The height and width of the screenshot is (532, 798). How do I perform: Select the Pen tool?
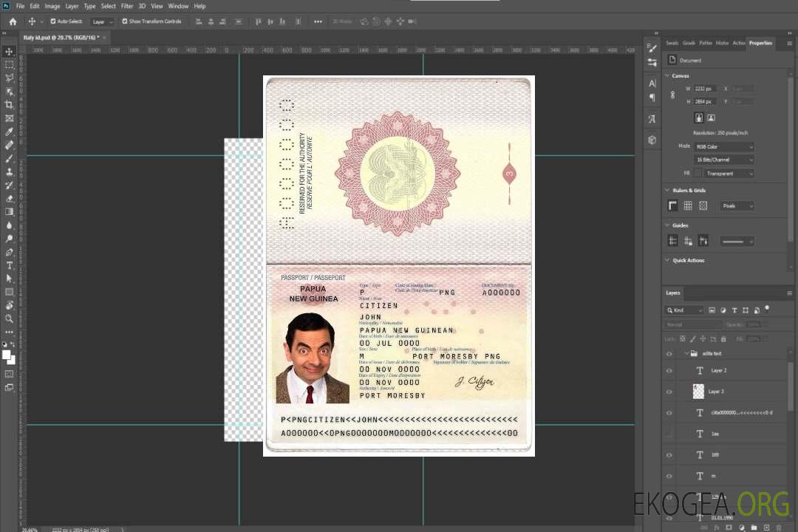9,252
